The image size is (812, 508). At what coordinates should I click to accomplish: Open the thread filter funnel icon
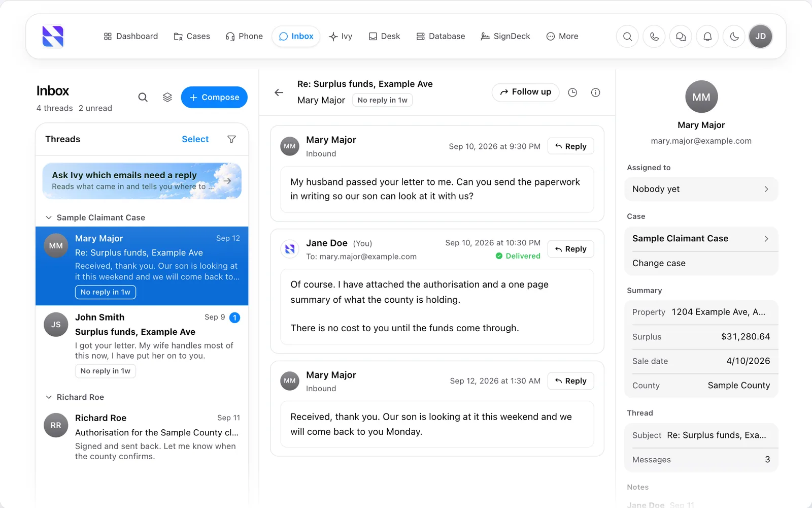click(231, 139)
